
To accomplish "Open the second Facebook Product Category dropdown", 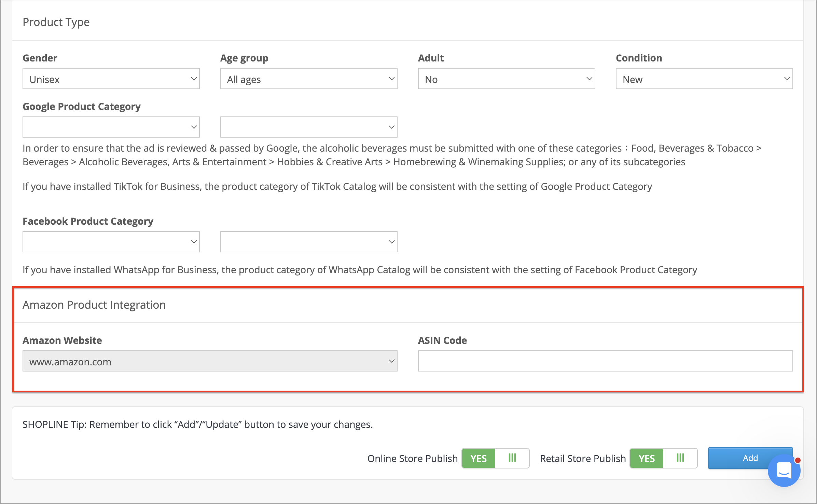I will [309, 242].
